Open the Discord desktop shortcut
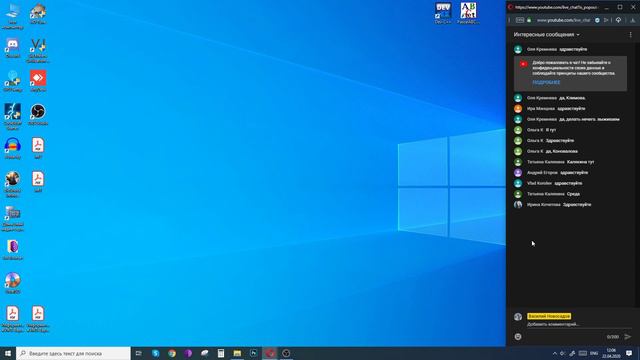The image size is (640, 360). pos(13,48)
